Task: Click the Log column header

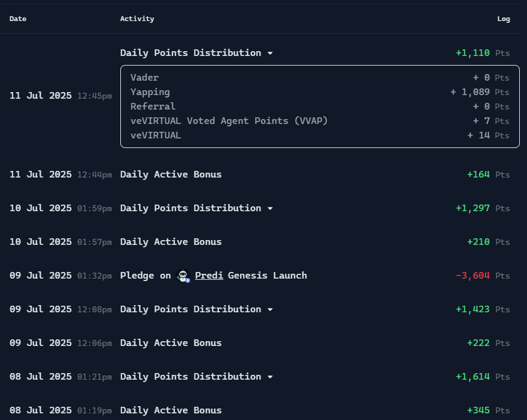Action: coord(504,19)
